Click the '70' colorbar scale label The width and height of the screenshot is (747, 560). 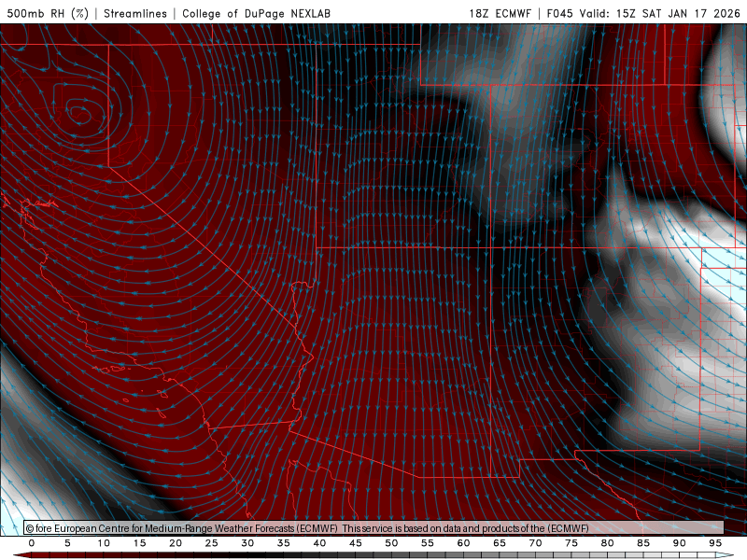[535, 543]
